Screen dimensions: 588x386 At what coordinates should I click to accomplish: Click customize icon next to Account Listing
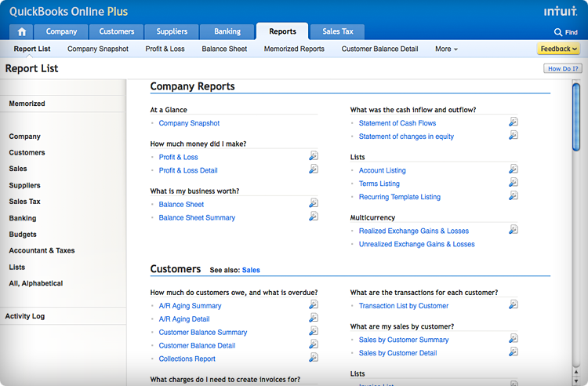pos(514,169)
